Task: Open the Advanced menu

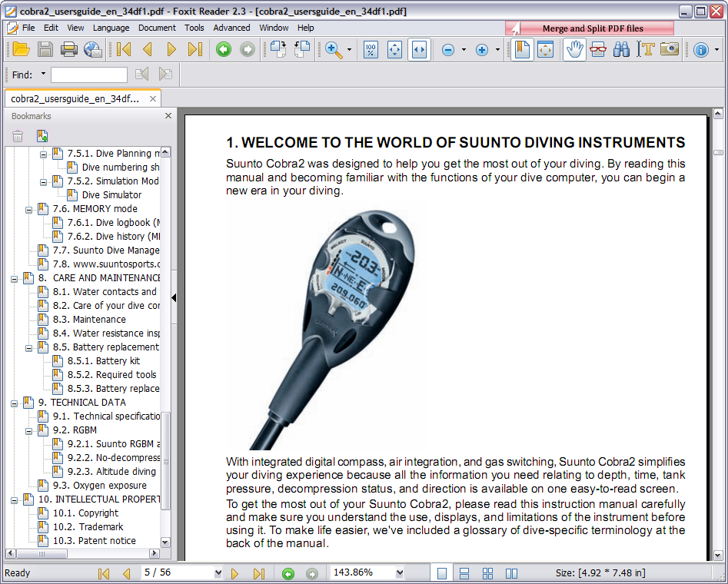Action: coord(231,28)
